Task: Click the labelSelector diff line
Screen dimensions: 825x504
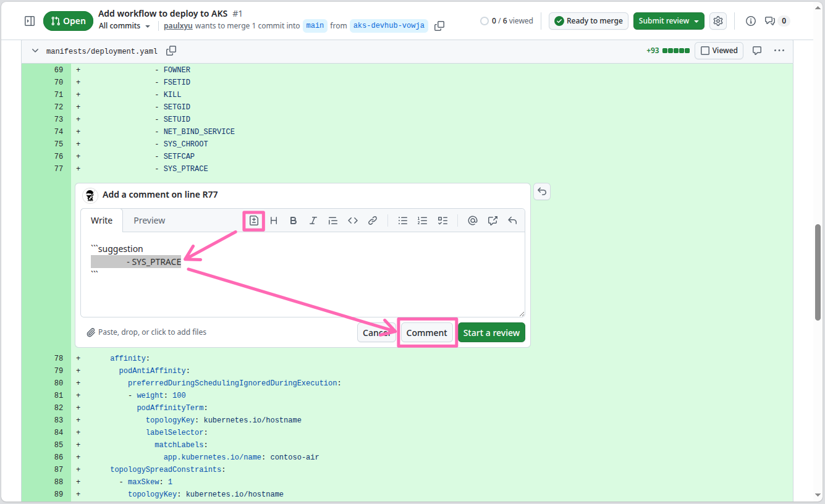Action: [x=432, y=432]
